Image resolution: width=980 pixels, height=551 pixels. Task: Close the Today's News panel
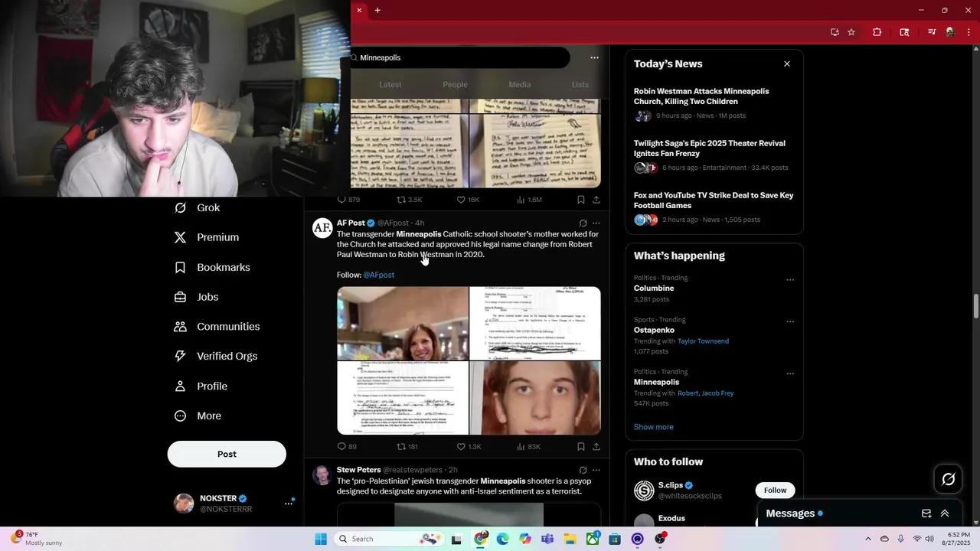click(x=787, y=64)
